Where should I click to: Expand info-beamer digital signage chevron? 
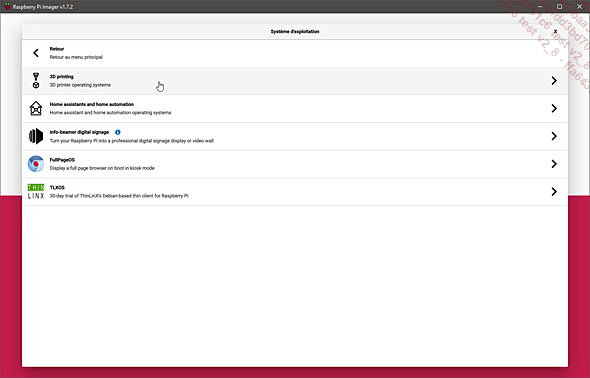[554, 136]
